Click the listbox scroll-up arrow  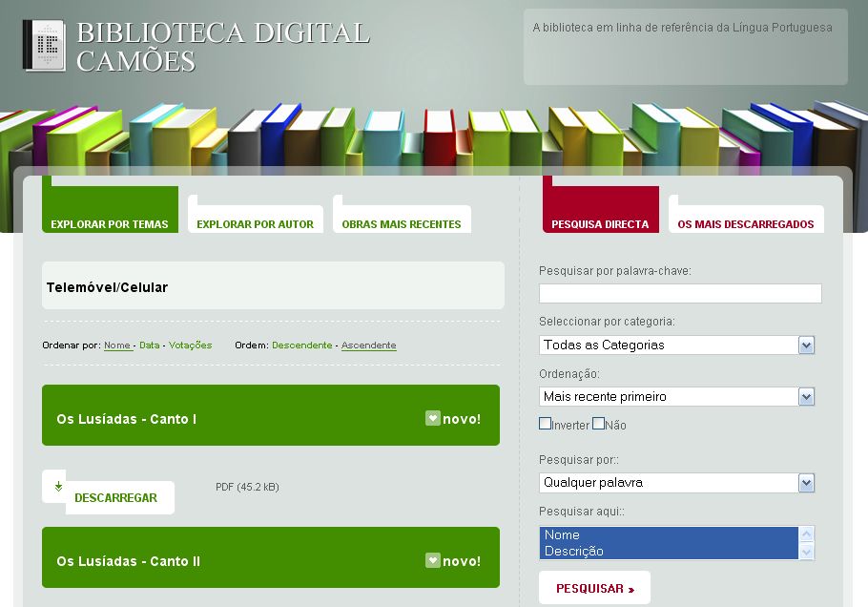807,534
